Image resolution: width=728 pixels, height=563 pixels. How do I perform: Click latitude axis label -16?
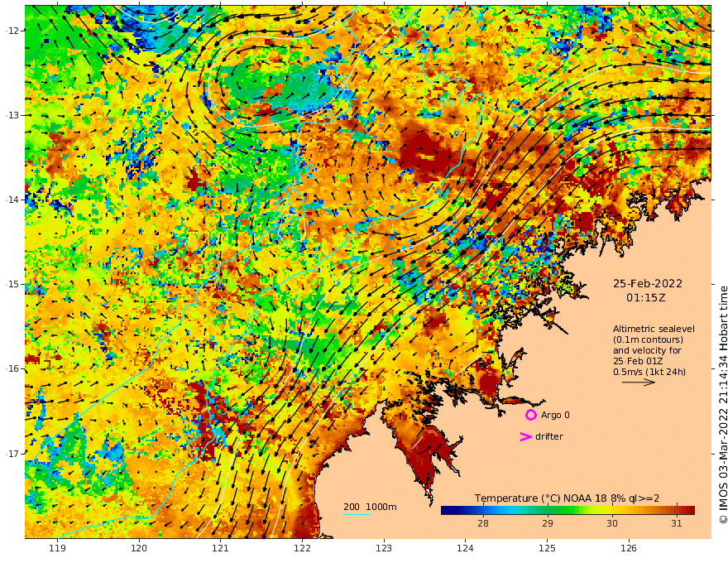(x=12, y=368)
